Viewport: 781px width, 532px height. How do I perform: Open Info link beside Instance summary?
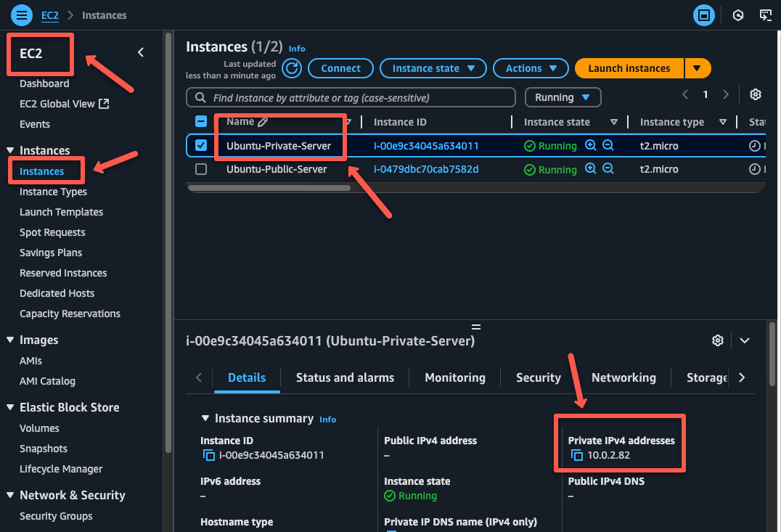328,420
